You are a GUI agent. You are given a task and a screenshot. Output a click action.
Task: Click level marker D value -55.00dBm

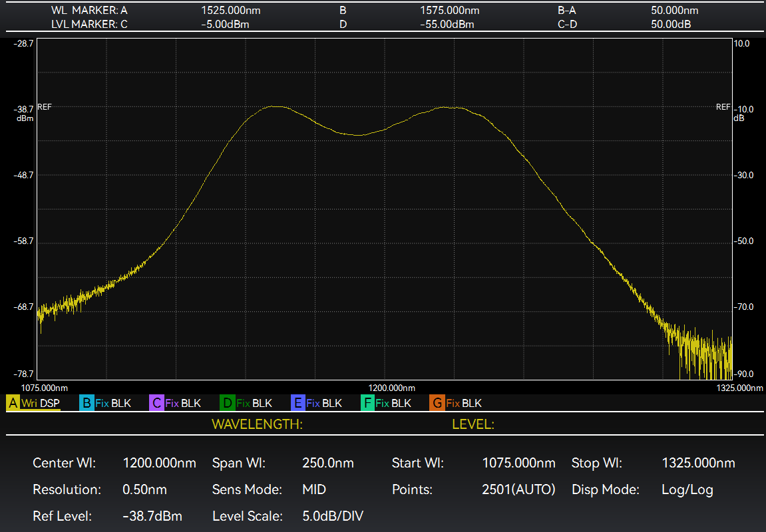point(447,25)
